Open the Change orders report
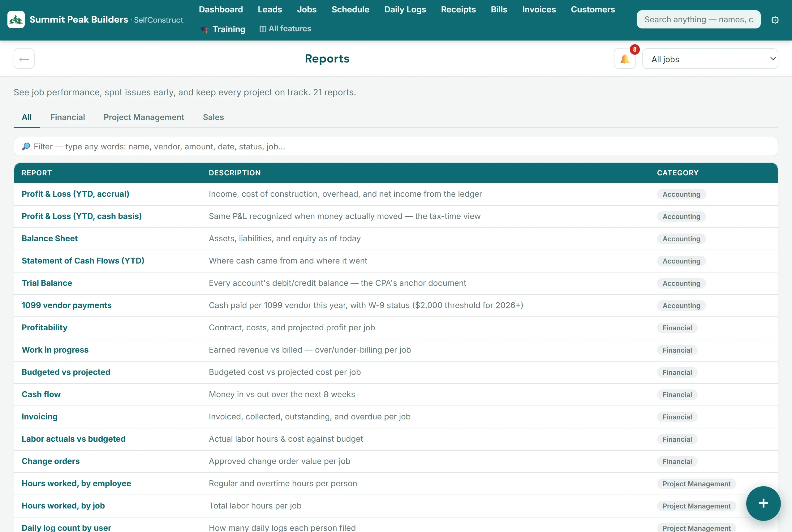The width and height of the screenshot is (792, 532). [50, 461]
